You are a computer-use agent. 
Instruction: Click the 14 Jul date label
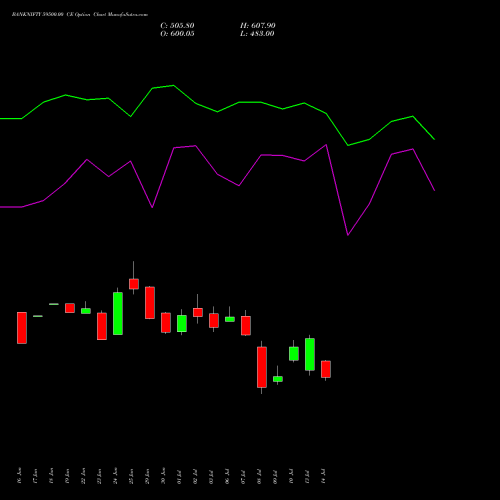(x=323, y=476)
